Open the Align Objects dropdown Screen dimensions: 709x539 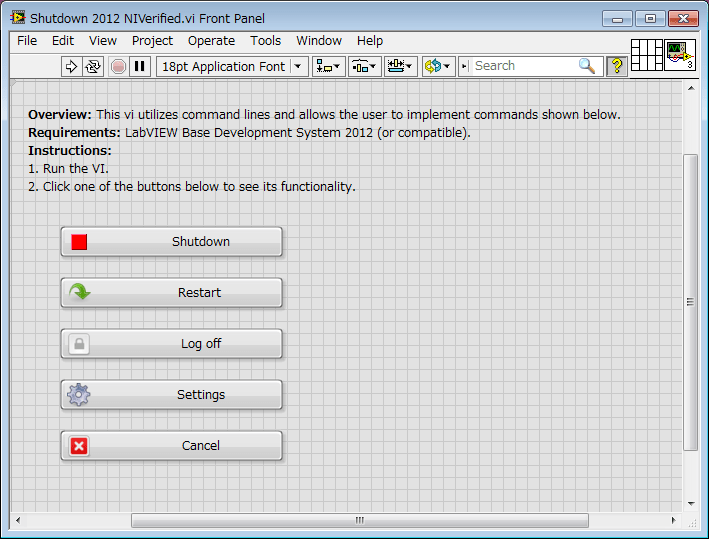(329, 67)
